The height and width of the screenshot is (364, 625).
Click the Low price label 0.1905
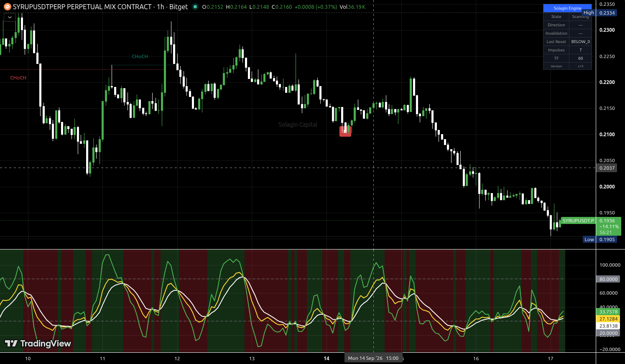pyautogui.click(x=607, y=239)
